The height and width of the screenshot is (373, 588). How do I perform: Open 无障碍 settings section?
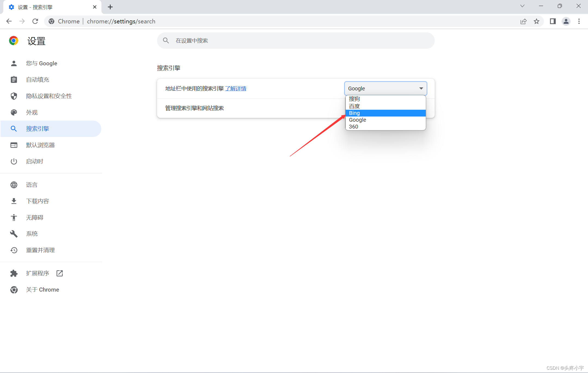pos(51,218)
